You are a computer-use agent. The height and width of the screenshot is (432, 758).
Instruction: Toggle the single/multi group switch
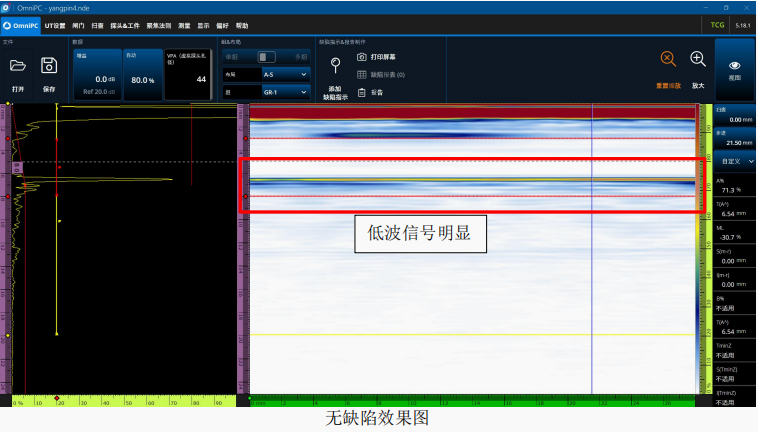coord(266,57)
